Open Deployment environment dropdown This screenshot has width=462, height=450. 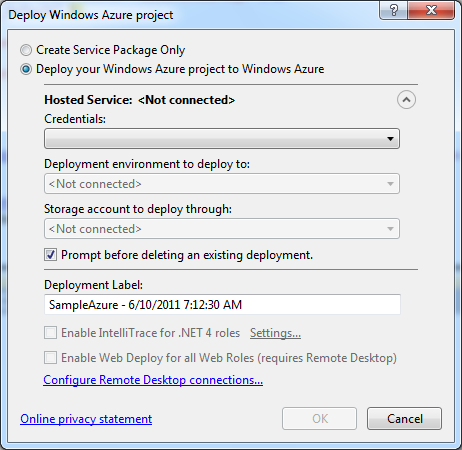222,184
